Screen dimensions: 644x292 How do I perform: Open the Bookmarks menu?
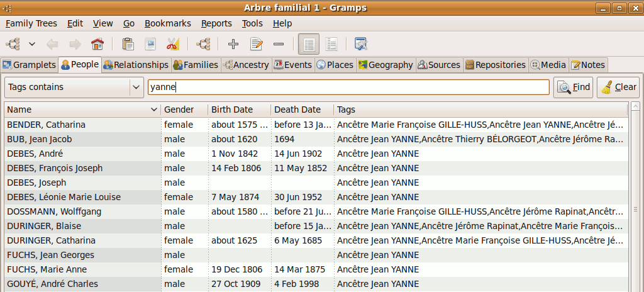(167, 23)
